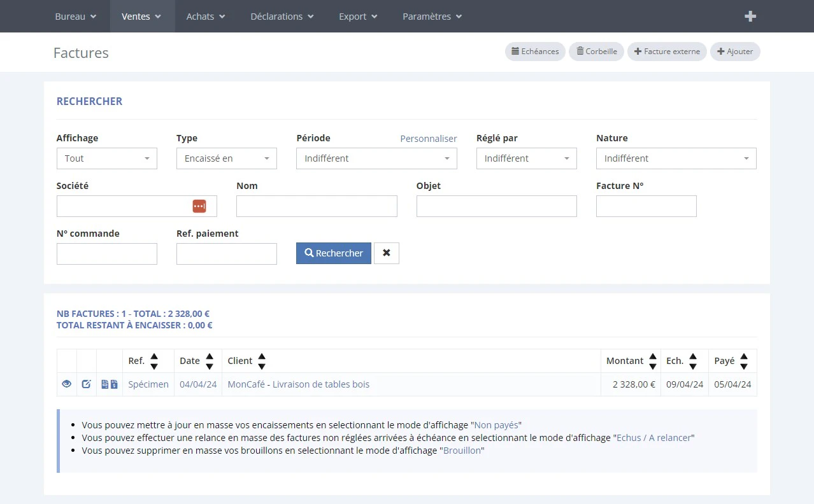Focus the Nom input field
The width and height of the screenshot is (814, 504).
click(x=317, y=206)
